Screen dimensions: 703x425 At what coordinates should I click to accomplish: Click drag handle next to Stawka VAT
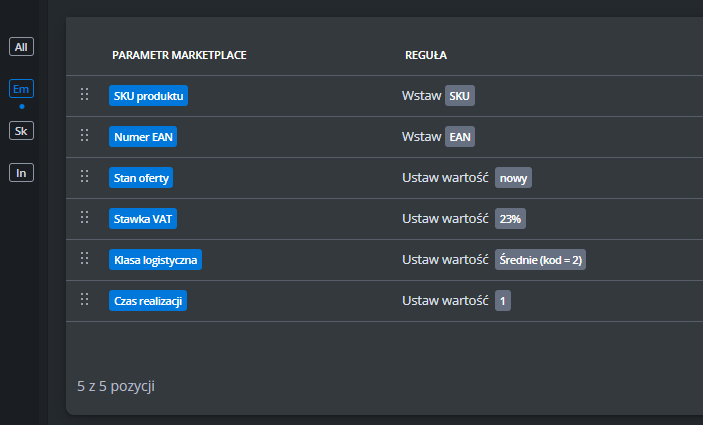point(85,218)
